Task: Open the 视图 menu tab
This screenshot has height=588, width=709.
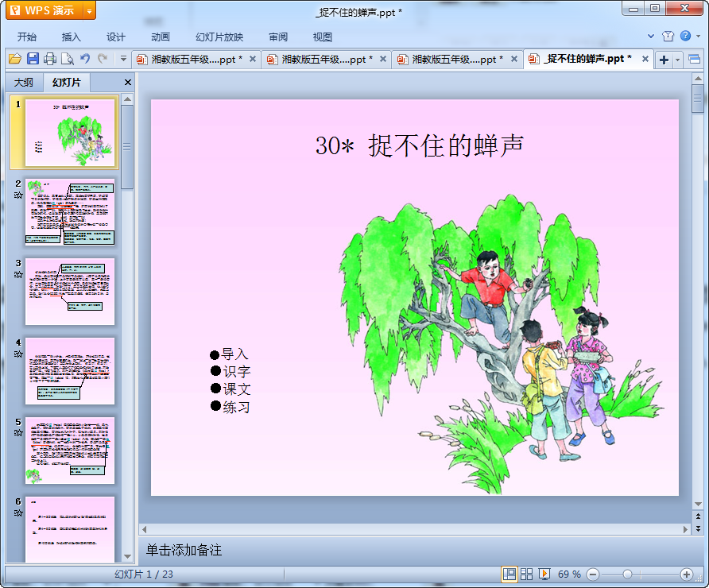Action: (323, 37)
